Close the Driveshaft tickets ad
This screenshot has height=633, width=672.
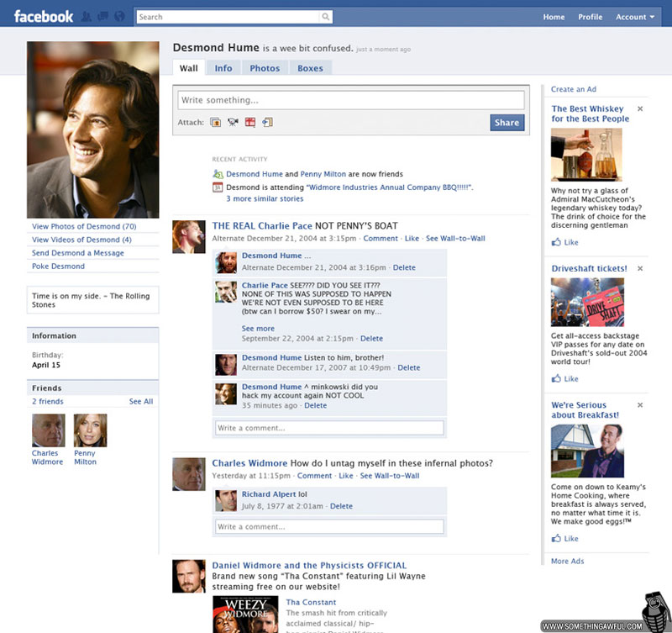point(640,268)
